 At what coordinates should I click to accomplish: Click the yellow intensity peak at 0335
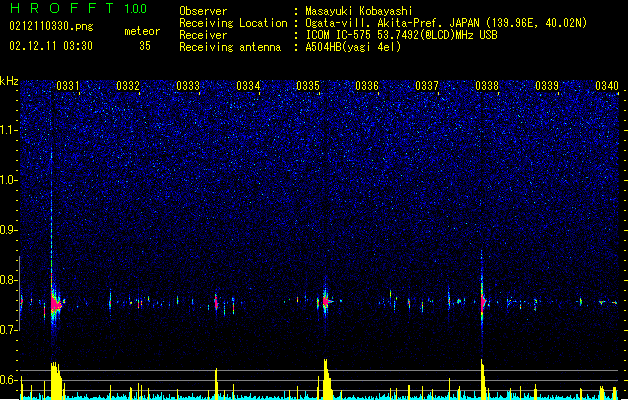pos(327,379)
